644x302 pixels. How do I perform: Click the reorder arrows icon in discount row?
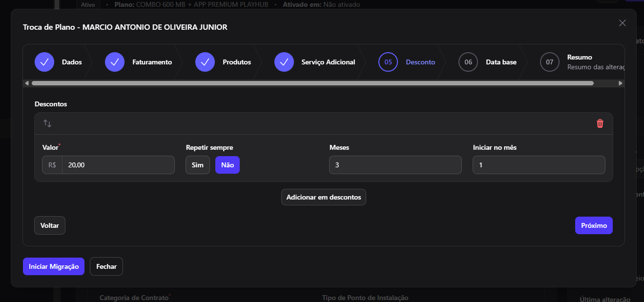(x=47, y=123)
